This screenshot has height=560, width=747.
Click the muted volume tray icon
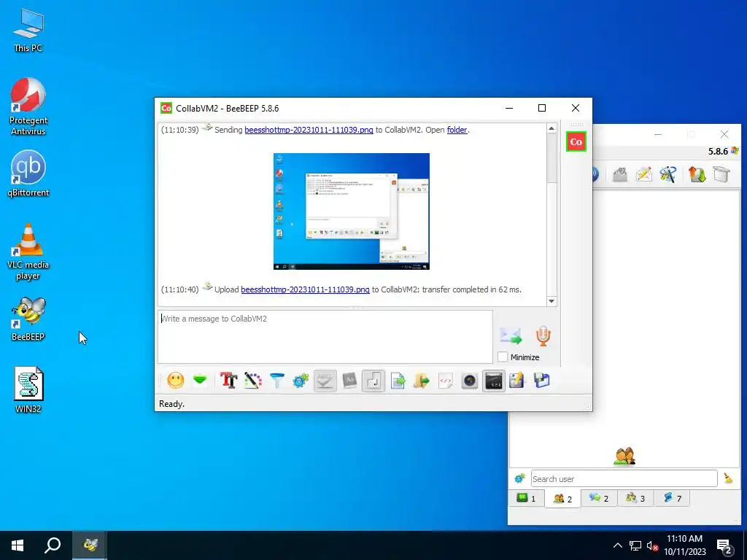(x=652, y=546)
